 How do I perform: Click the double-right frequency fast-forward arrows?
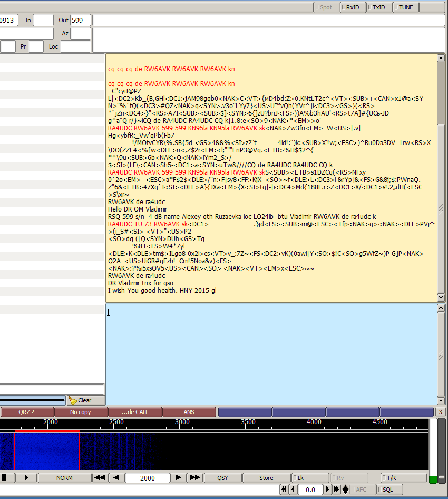194,478
